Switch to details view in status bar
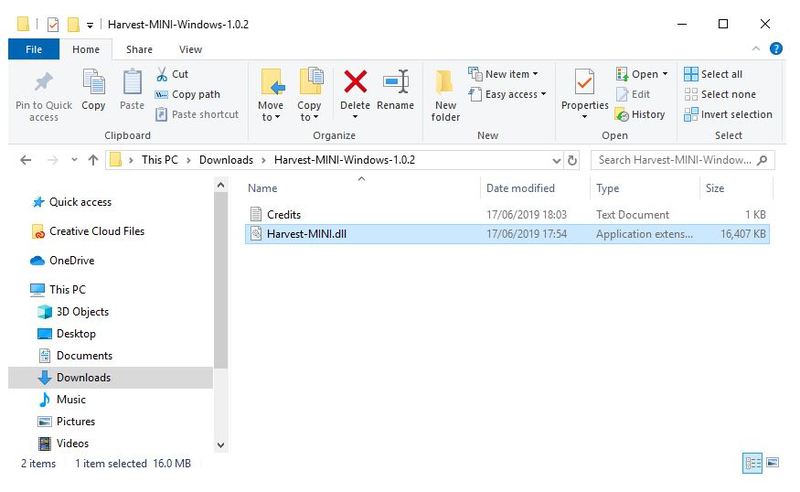The width and height of the screenshot is (800, 492). pyautogui.click(x=752, y=463)
